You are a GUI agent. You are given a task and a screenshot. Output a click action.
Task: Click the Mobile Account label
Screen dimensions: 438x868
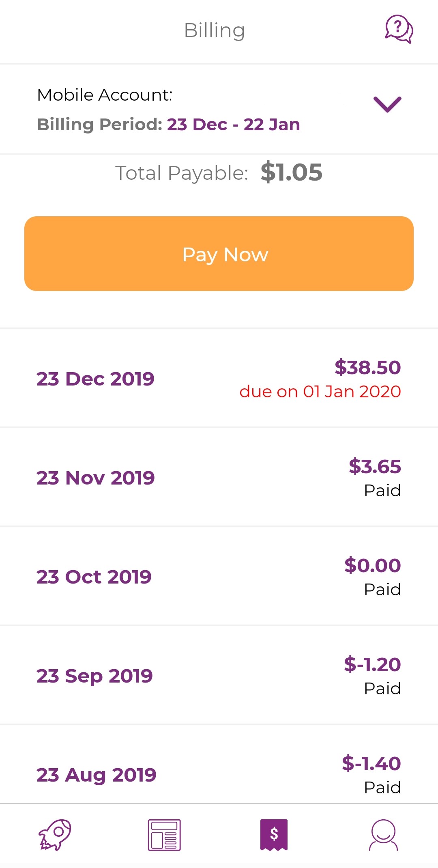(105, 95)
